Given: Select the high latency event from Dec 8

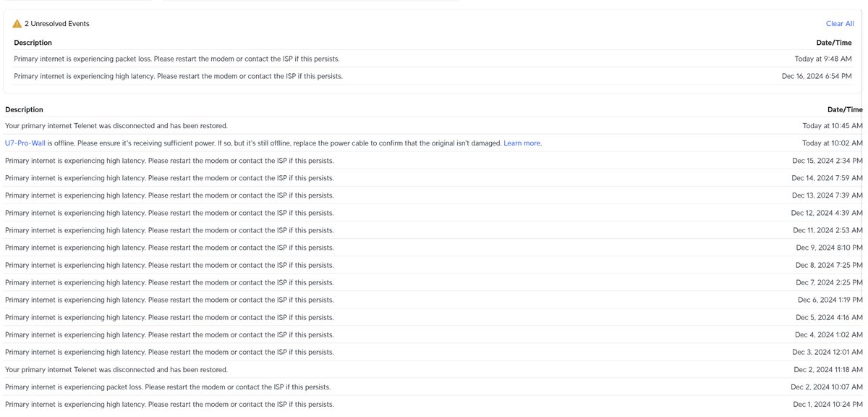Looking at the screenshot, I should (x=433, y=265).
